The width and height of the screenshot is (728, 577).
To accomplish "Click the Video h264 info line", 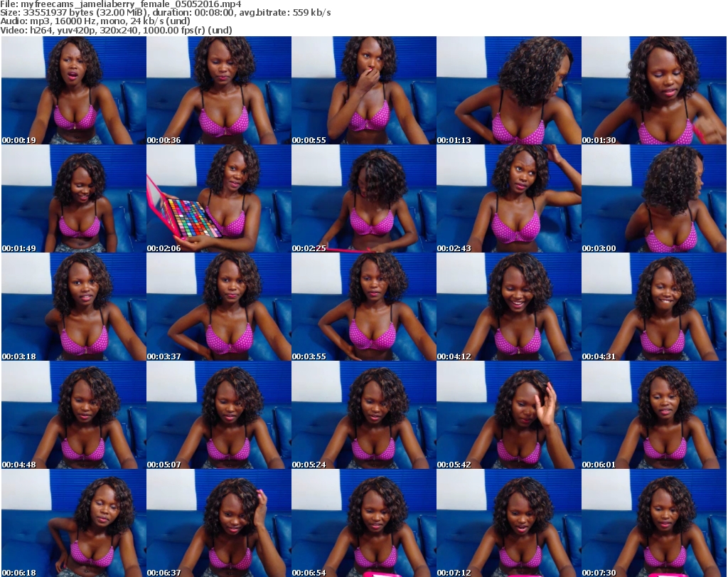I will click(x=116, y=30).
